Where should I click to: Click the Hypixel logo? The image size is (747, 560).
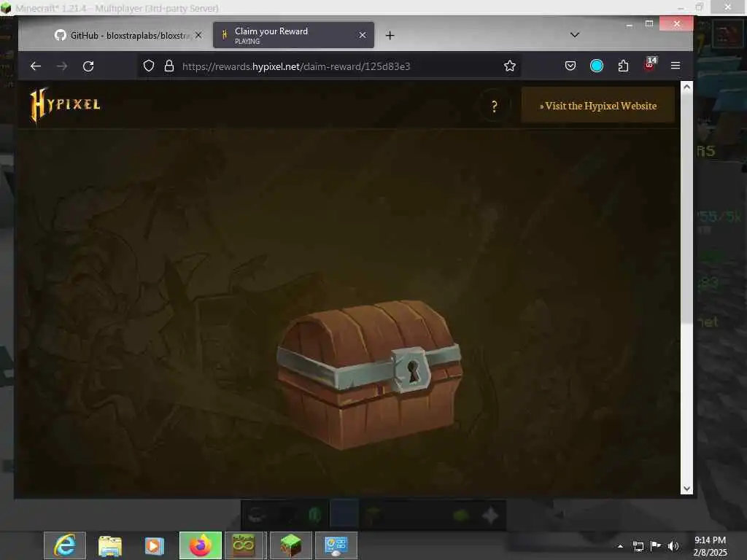(65, 105)
